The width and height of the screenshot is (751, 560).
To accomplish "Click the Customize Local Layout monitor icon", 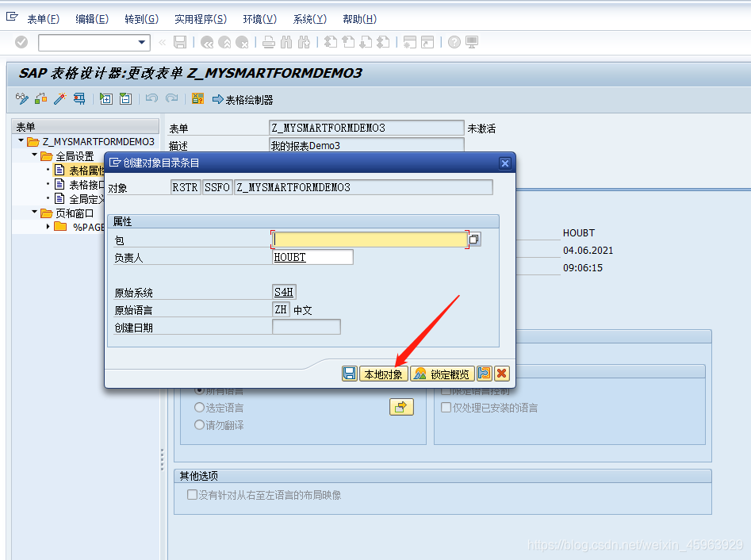I will tap(472, 42).
